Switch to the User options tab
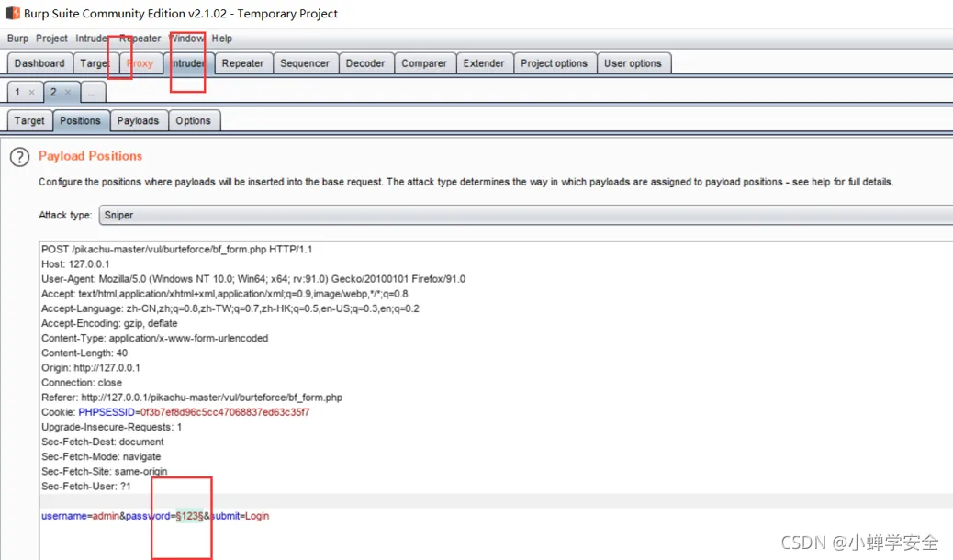The height and width of the screenshot is (560, 953). click(633, 63)
